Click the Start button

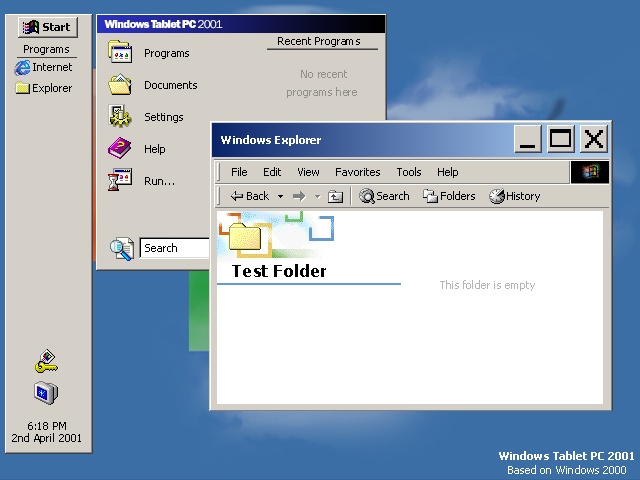[x=48, y=27]
